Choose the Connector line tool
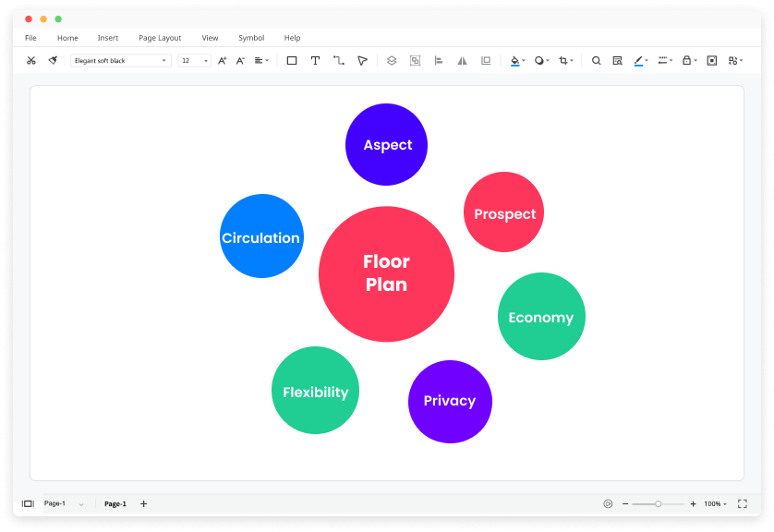Screen dimensions: 774x532 point(339,61)
